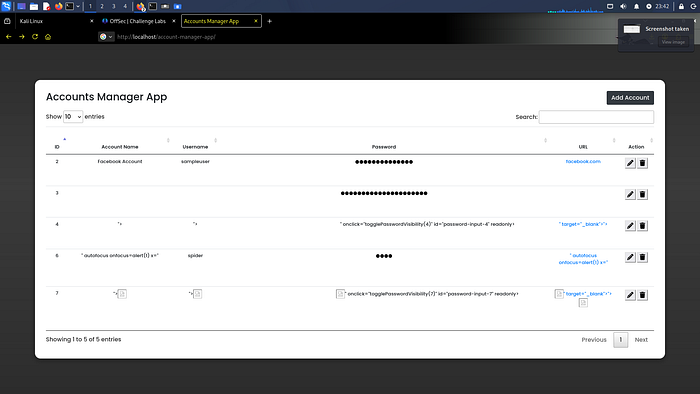
Task: Focus running Firefox window in taskbar
Action: click(x=141, y=6)
